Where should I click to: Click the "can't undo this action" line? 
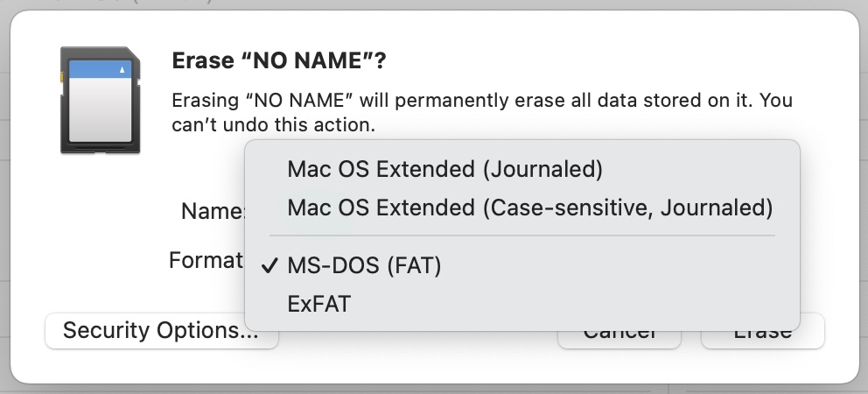pos(274,124)
